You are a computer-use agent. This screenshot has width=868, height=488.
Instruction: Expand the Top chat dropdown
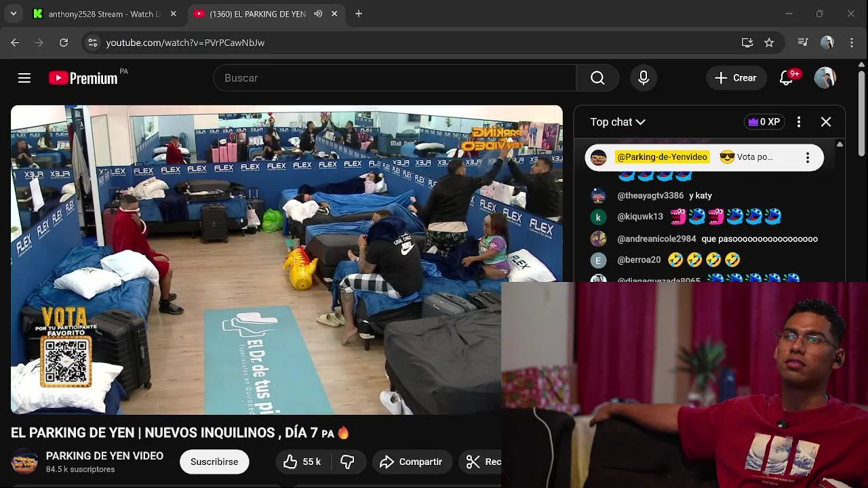click(x=618, y=122)
